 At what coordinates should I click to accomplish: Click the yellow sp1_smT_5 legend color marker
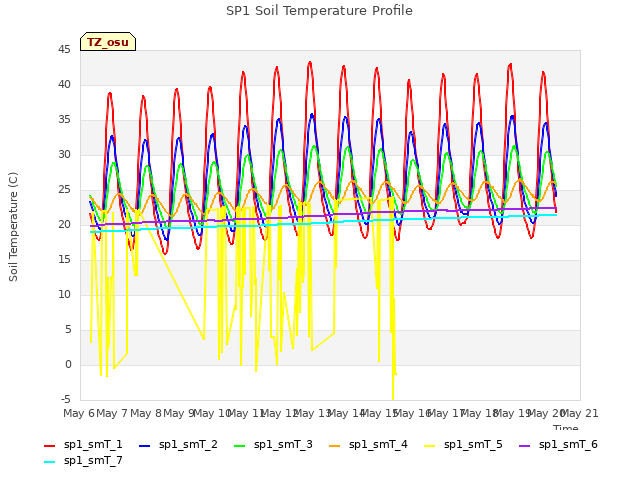pos(429,446)
